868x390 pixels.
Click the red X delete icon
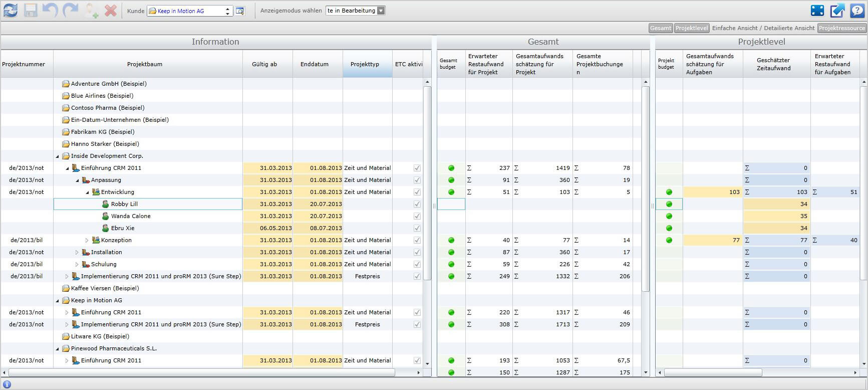(111, 11)
